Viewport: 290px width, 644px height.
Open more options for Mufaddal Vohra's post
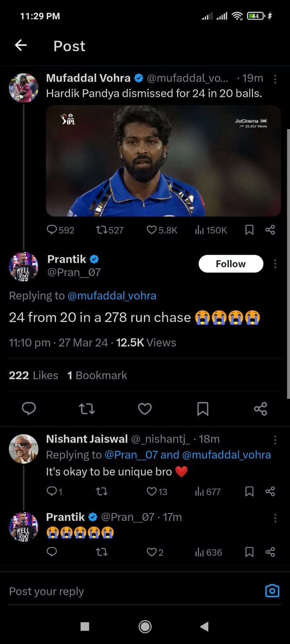275,79
